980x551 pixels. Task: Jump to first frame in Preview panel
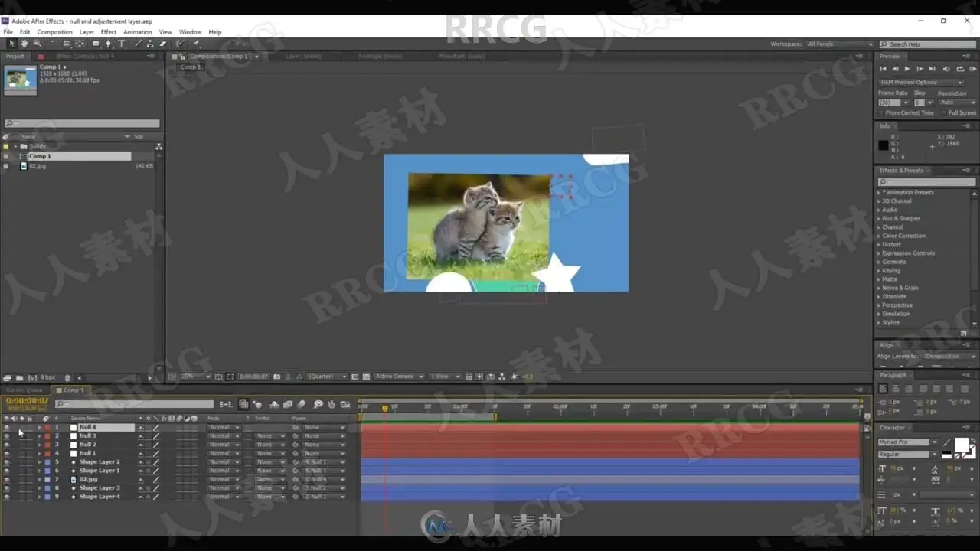883,69
